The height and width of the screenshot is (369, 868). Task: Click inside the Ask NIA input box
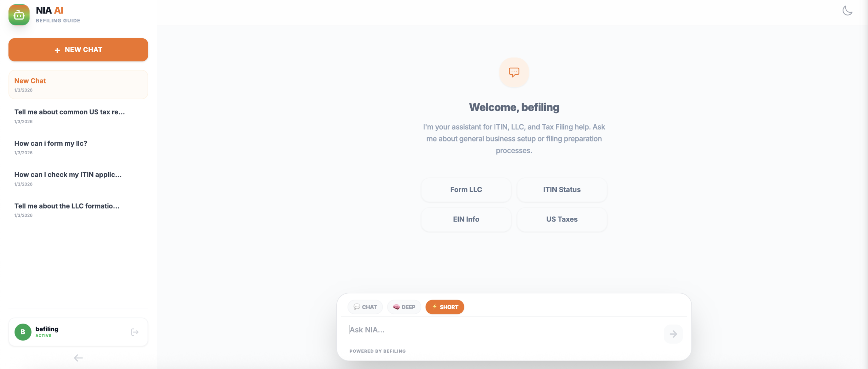(475, 330)
